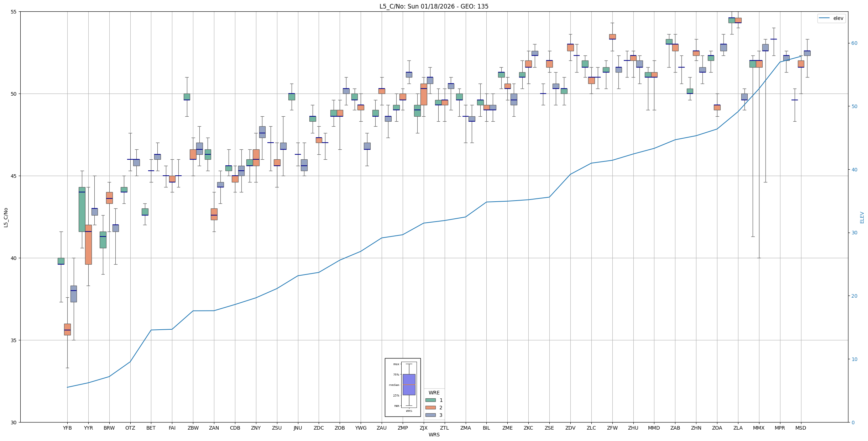Click the WRE legend heading

(434, 393)
